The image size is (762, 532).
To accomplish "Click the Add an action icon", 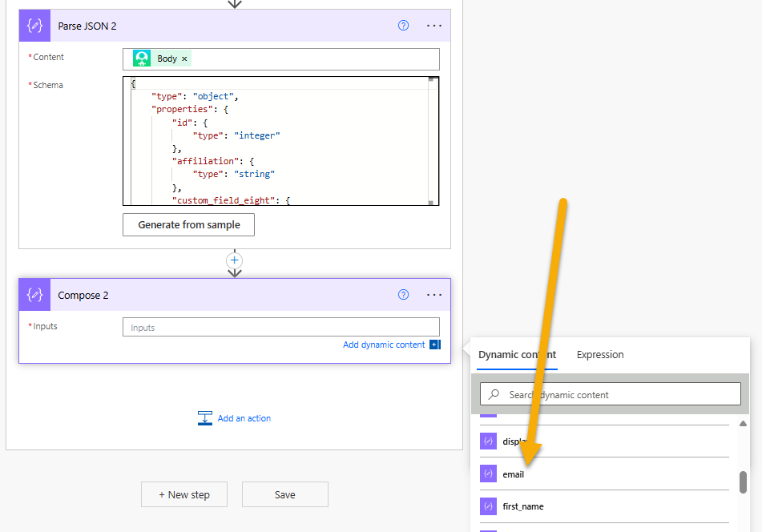I will point(205,418).
